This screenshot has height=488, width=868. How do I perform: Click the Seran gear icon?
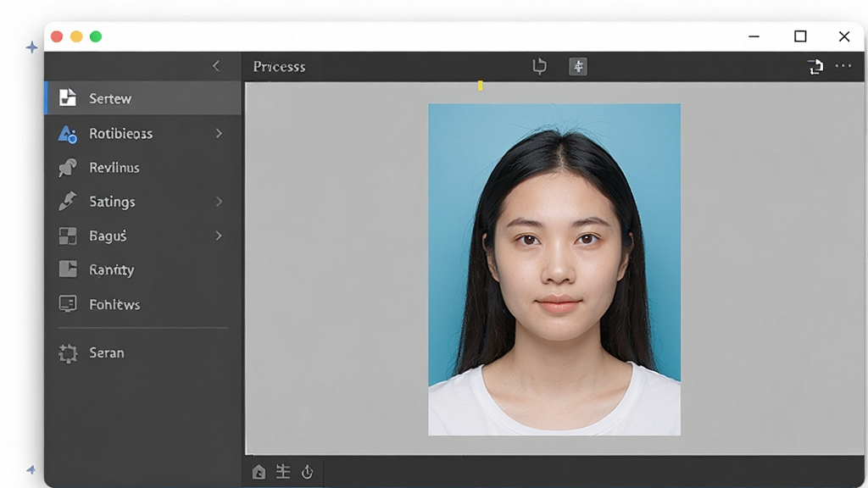pyautogui.click(x=68, y=353)
